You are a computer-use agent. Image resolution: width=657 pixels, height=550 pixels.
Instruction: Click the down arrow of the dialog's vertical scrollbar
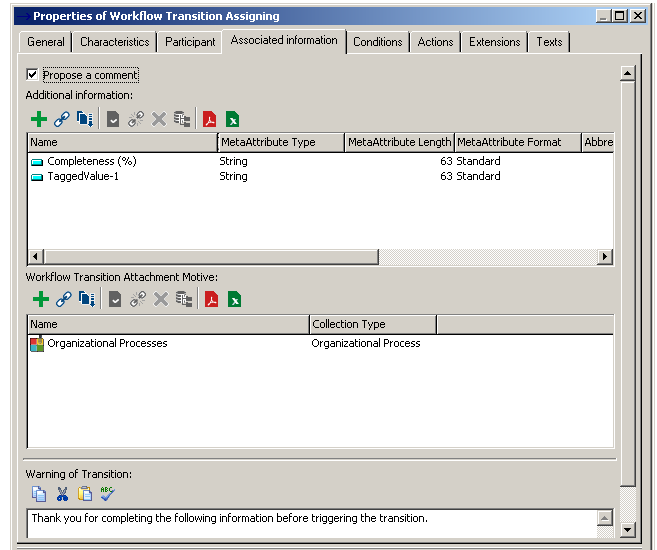(627, 529)
